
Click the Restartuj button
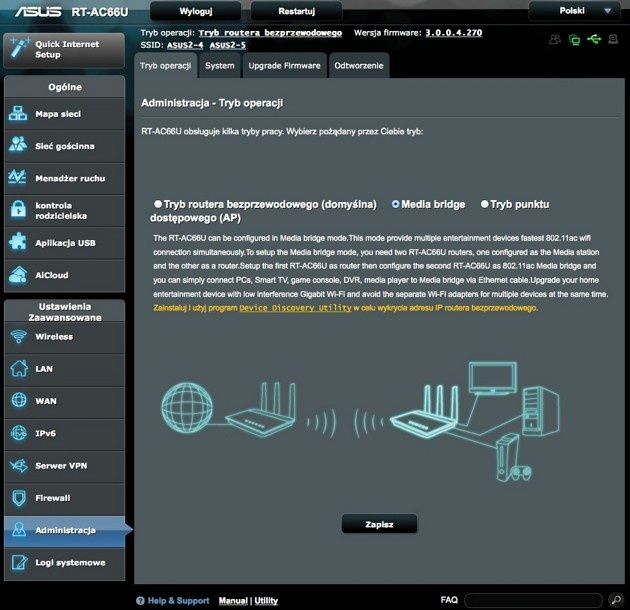click(x=297, y=11)
